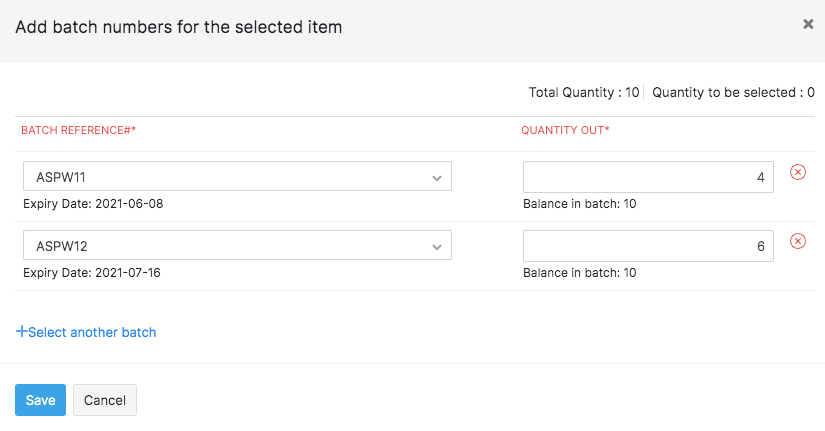
Task: Click the QUANTITY OUT column header
Action: pyautogui.click(x=566, y=131)
